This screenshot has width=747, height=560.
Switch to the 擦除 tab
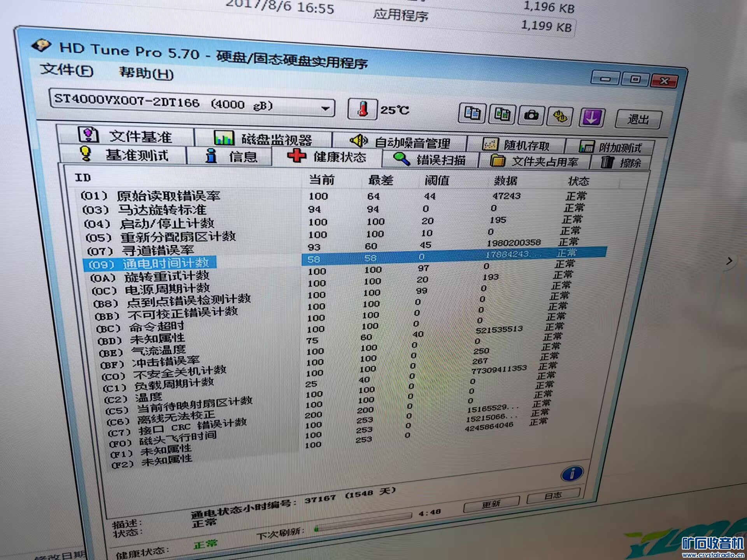tap(621, 163)
